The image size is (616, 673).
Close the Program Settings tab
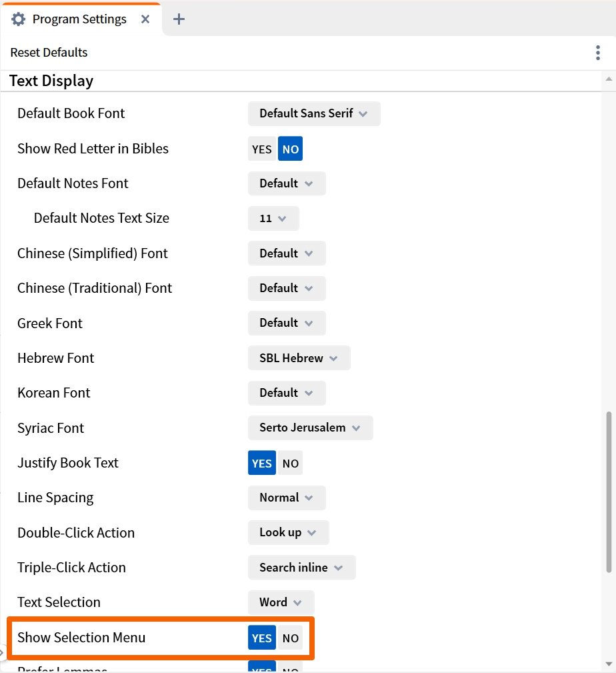145,19
